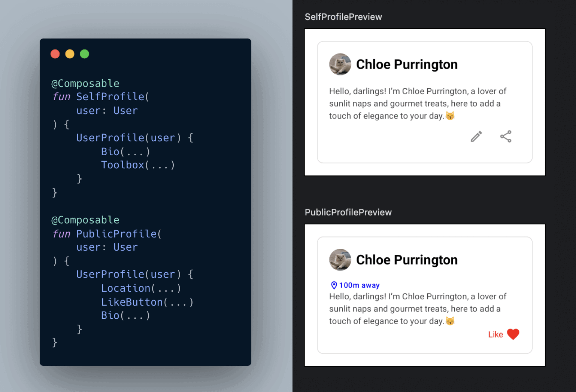The height and width of the screenshot is (392, 576).
Task: Click the share icon on Chloe's self profile
Action: pos(506,137)
